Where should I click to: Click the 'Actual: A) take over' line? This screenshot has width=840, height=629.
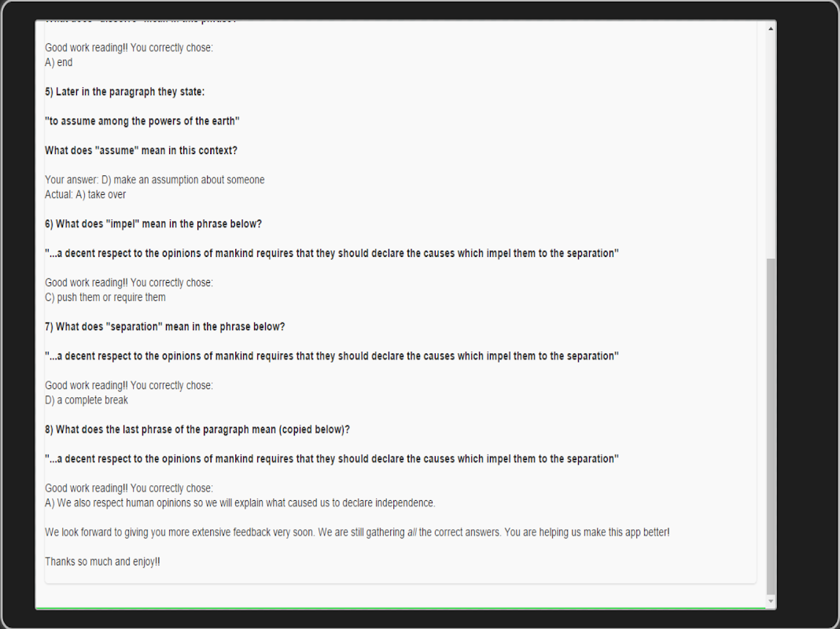(85, 194)
